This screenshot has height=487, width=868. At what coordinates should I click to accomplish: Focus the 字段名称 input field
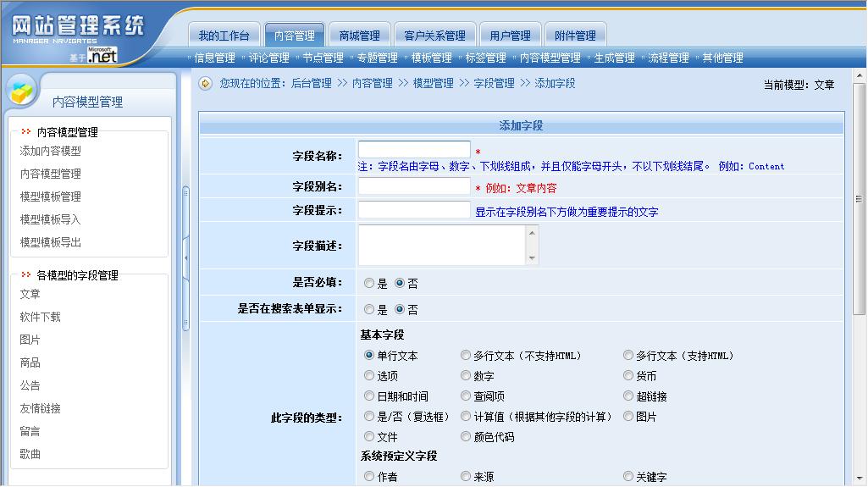pyautogui.click(x=414, y=150)
